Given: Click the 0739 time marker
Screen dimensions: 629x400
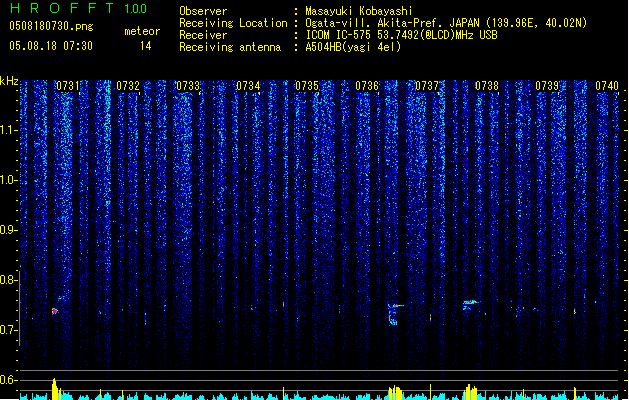Looking at the screenshot, I should 547,86.
